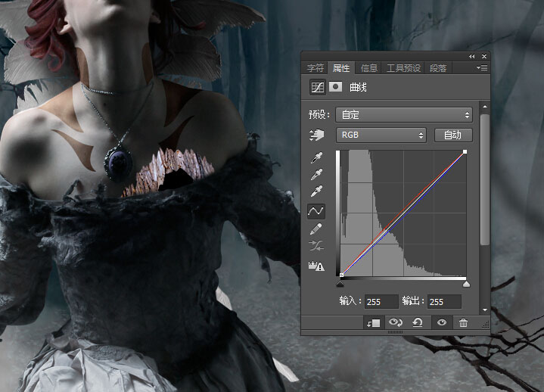544x392 pixels.
Task: Open the 预设 preset dropdown
Action: tap(404, 115)
